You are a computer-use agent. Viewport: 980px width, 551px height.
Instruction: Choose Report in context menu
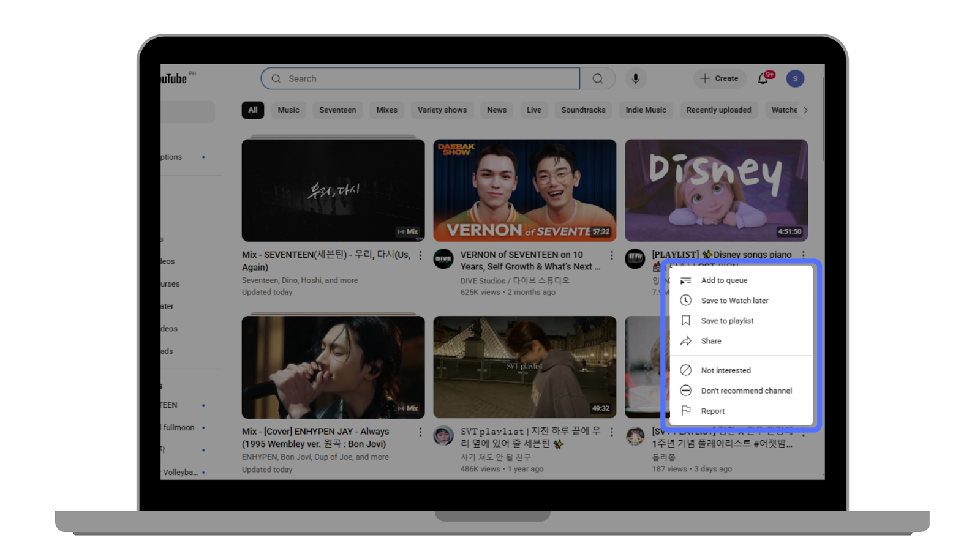[x=741, y=411]
